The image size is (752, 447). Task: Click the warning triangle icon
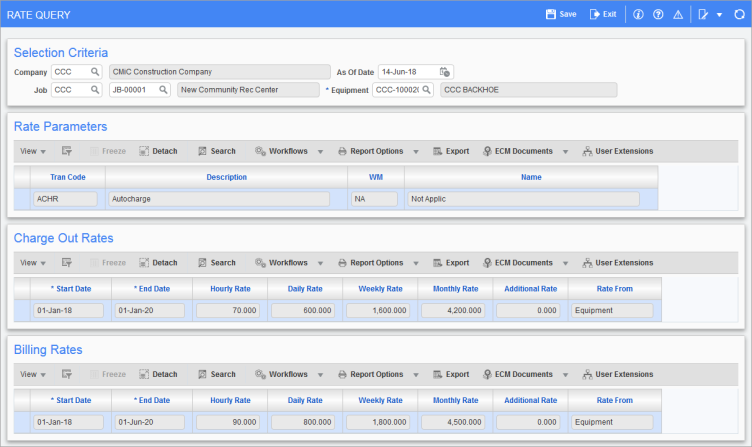pyautogui.click(x=678, y=15)
